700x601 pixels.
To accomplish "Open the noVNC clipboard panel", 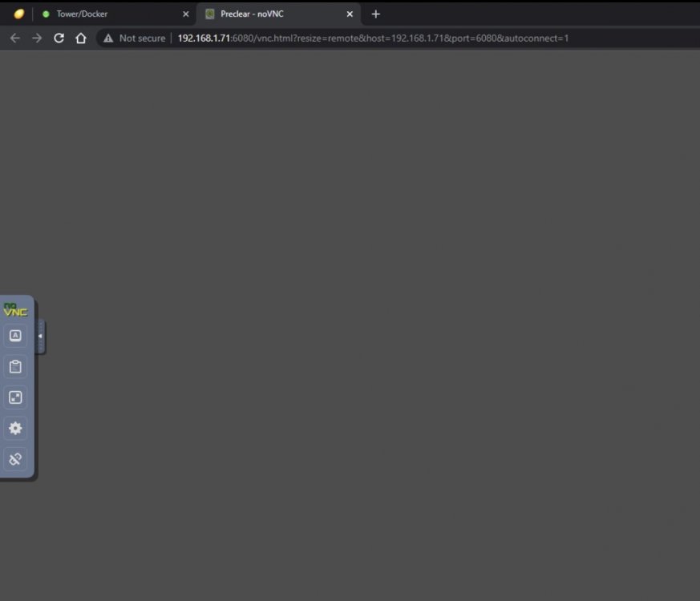I will click(x=15, y=367).
